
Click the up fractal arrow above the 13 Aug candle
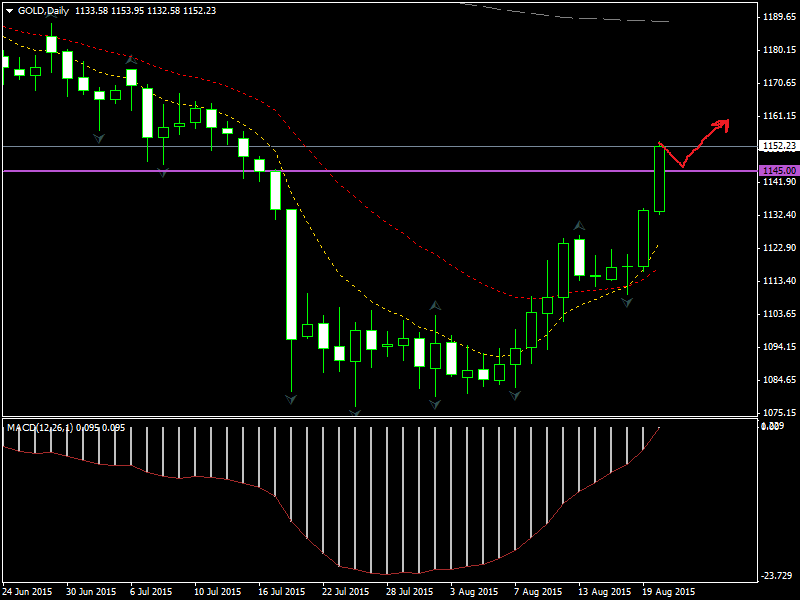pyautogui.click(x=579, y=225)
